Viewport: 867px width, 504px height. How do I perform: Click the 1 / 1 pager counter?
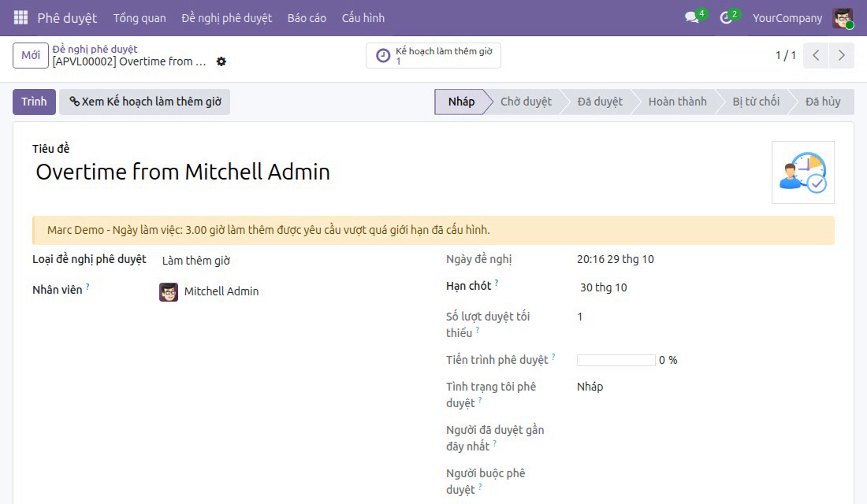coord(785,55)
